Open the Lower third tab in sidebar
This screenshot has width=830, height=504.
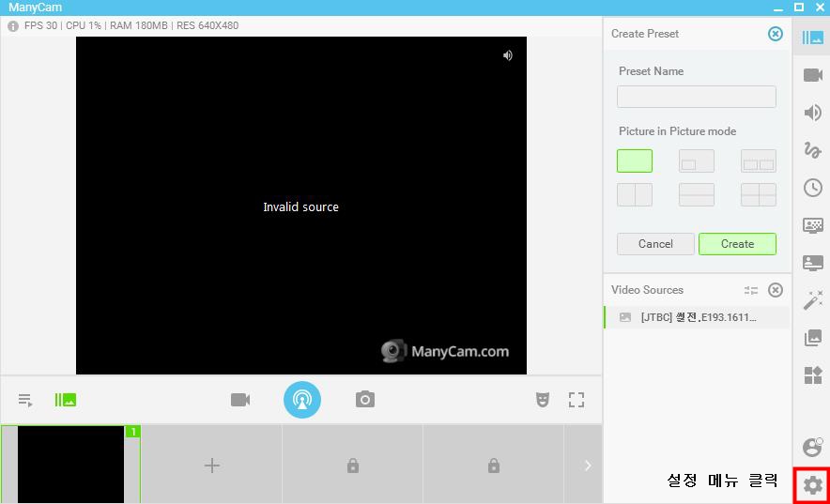click(812, 263)
